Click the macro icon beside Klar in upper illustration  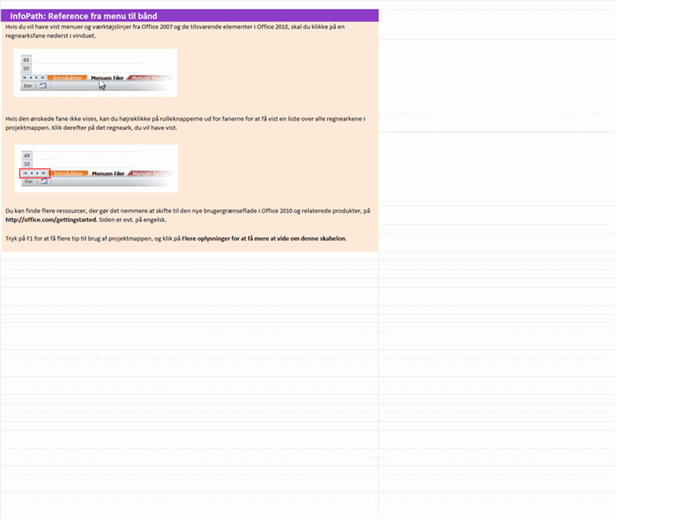(43, 86)
